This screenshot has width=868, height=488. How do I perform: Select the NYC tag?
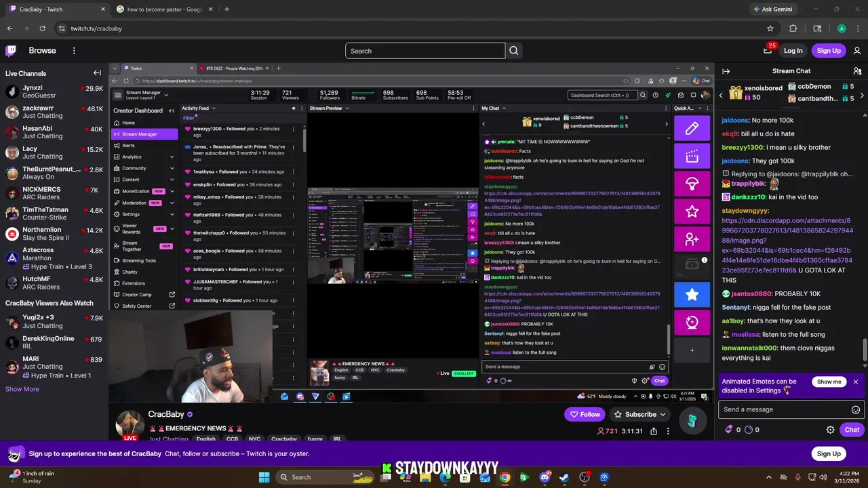[x=254, y=439]
